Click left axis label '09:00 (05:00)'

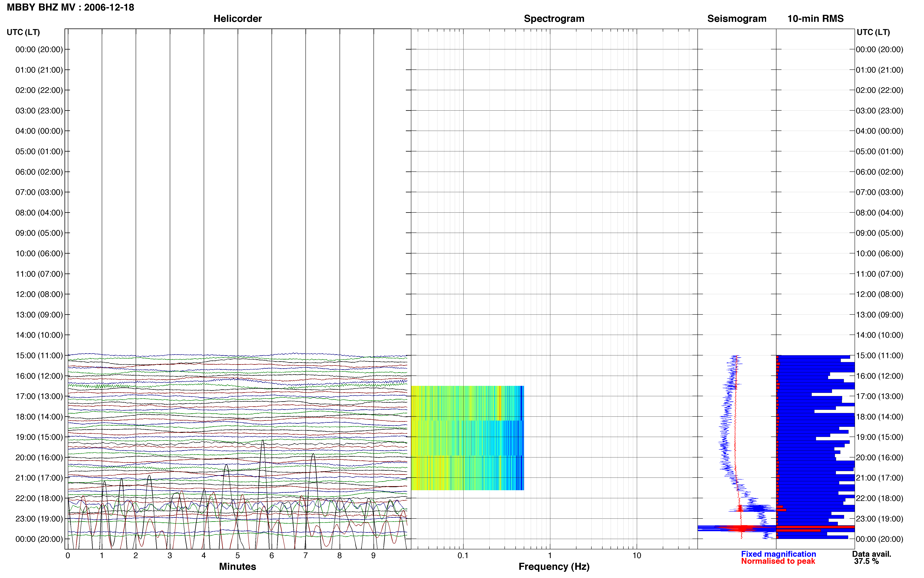(x=39, y=233)
